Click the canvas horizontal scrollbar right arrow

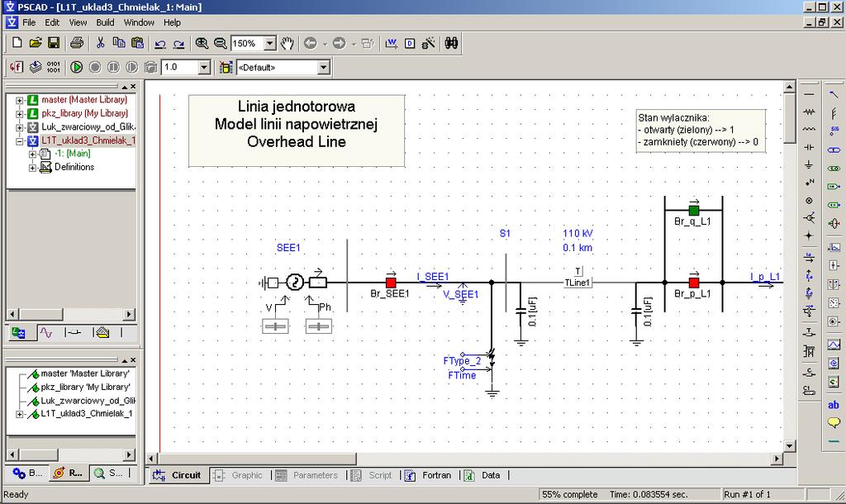[777, 459]
